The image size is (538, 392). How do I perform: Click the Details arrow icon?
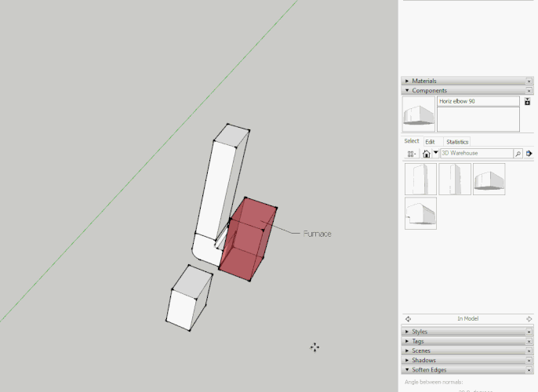coord(529,154)
